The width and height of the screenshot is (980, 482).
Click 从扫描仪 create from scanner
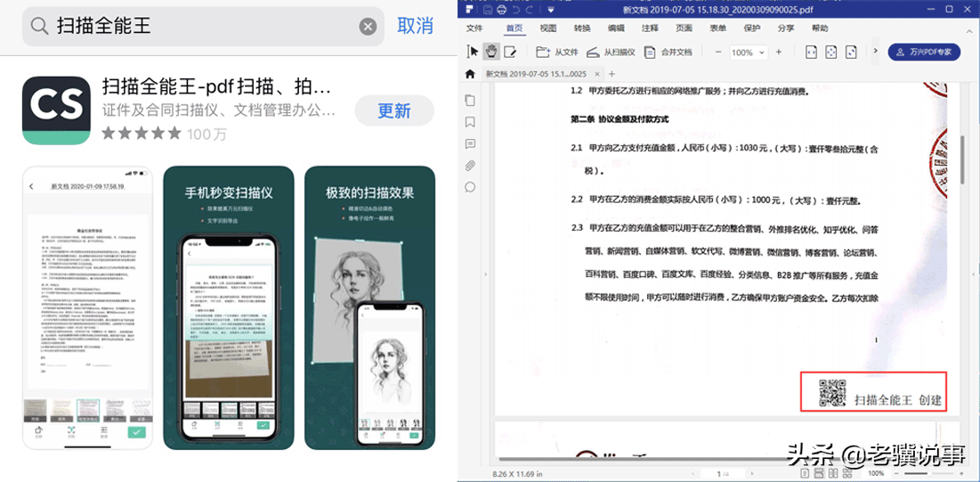pyautogui.click(x=611, y=52)
